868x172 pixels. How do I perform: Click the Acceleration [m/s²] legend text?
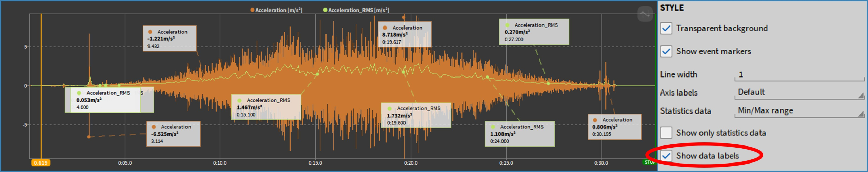[x=278, y=10]
